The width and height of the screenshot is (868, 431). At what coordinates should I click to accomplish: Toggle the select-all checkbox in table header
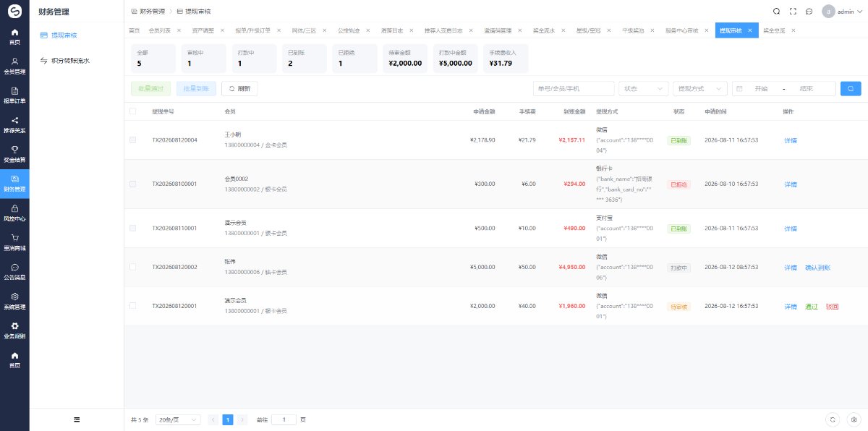pos(132,111)
